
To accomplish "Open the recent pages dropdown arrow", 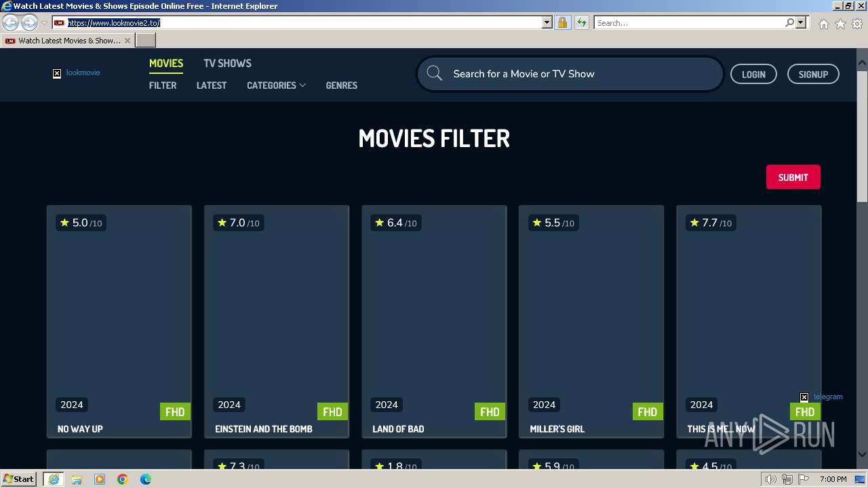I will click(44, 22).
